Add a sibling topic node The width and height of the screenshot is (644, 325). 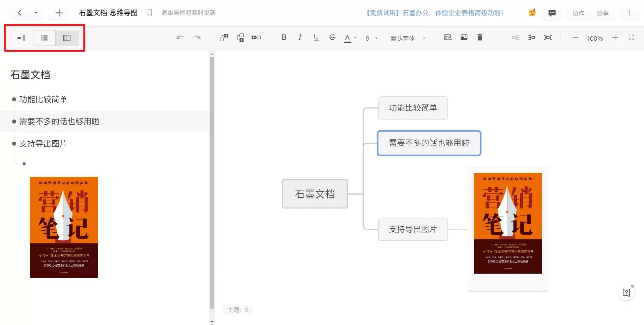(x=240, y=38)
